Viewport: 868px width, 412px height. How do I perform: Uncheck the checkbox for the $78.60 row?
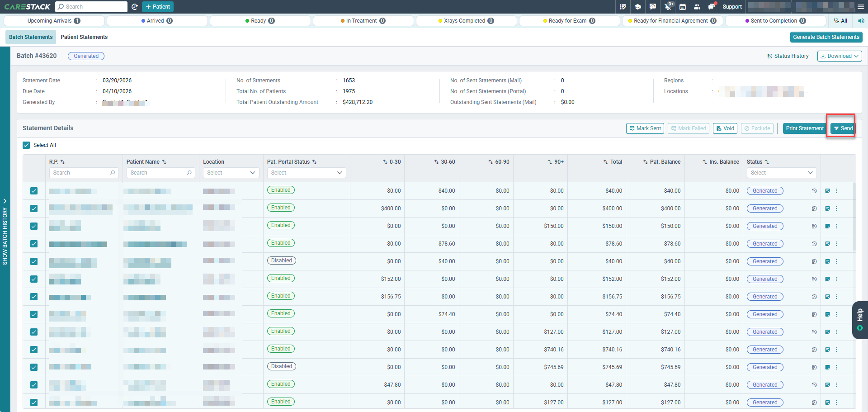point(34,244)
